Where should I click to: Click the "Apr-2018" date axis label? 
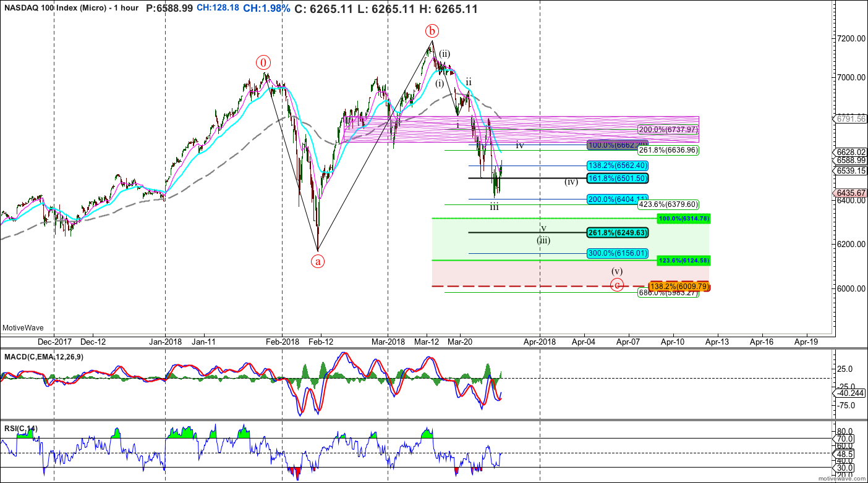click(x=540, y=341)
